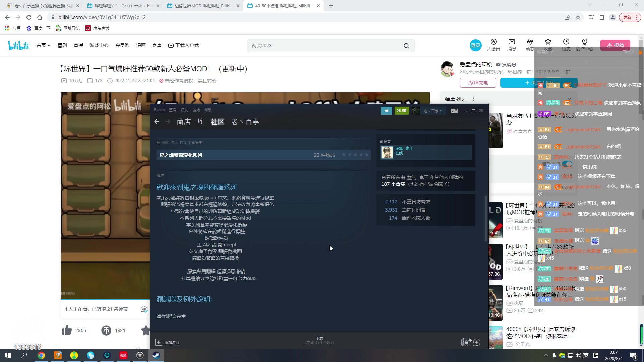644x362 pixels.
Task: Open Steam inbox showing 26 messages
Action: tap(401, 111)
